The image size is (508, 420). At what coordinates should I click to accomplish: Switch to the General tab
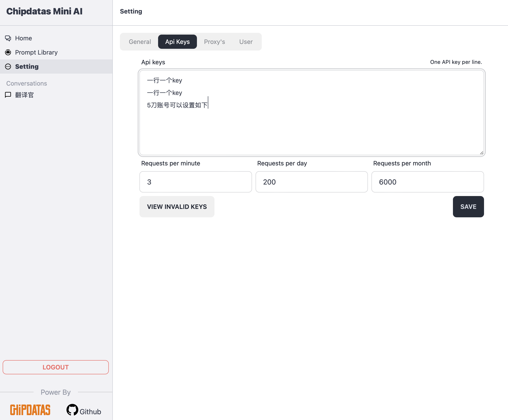click(140, 42)
